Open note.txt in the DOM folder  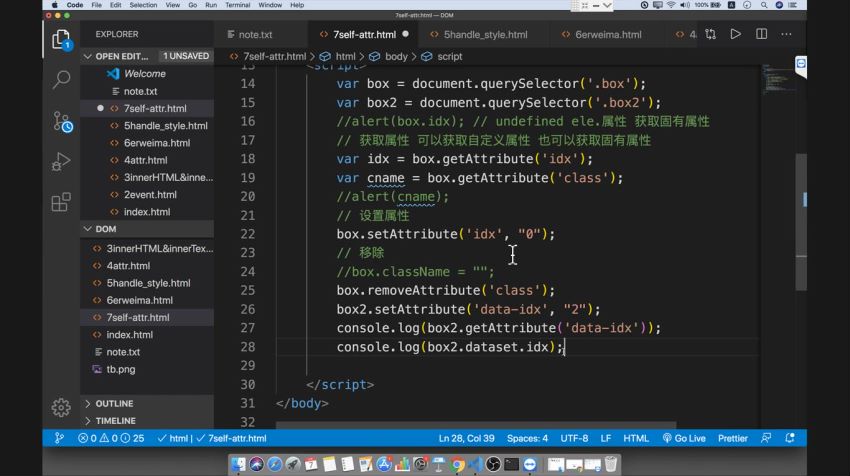[147, 352]
